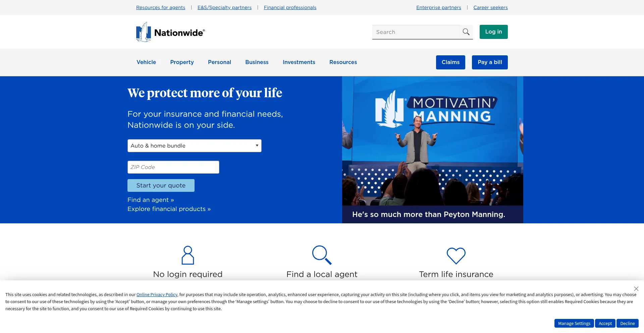
Task: Click the No login required heading
Action: click(188, 274)
